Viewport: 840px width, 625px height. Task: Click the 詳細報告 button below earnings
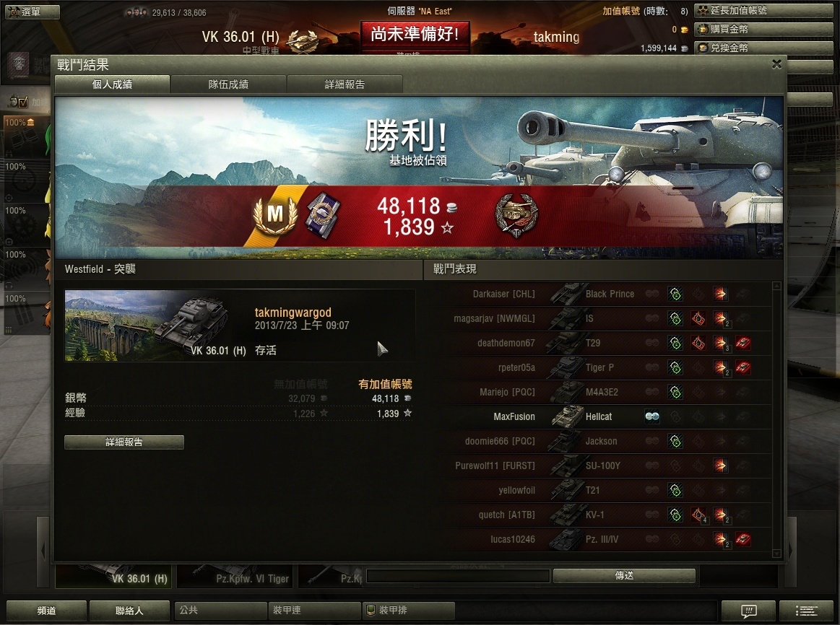point(124,442)
